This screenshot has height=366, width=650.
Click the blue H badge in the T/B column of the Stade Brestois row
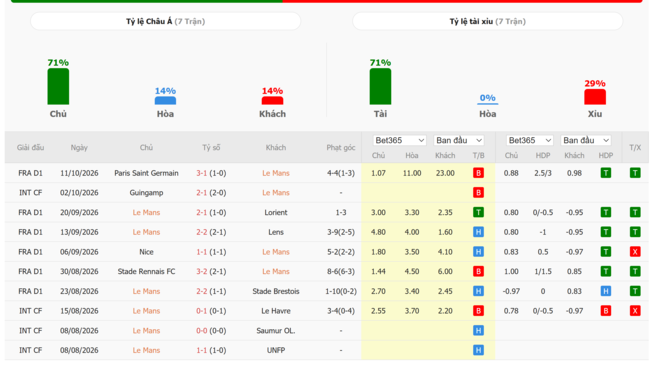point(478,291)
